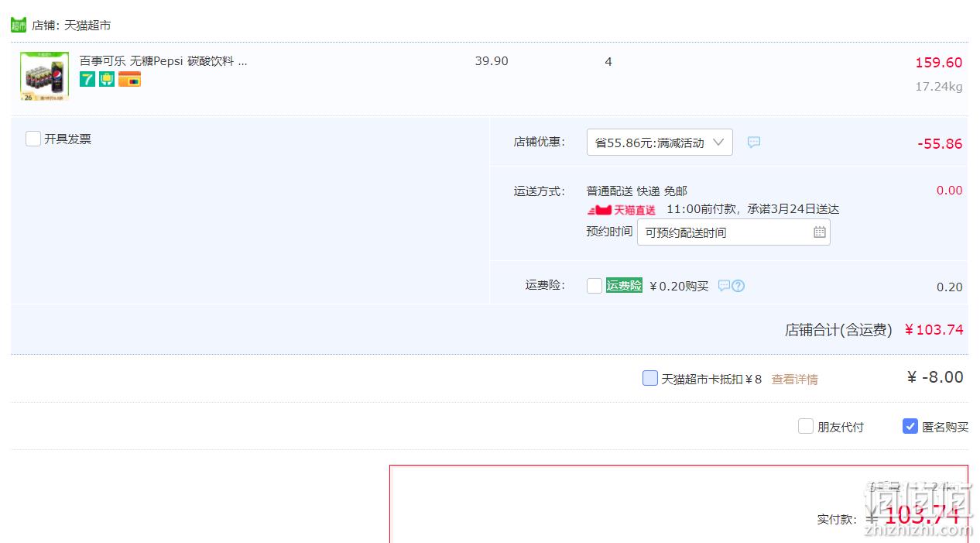The width and height of the screenshot is (980, 543).
Task: Click the store discount amount -55.86
Action: pos(940,144)
